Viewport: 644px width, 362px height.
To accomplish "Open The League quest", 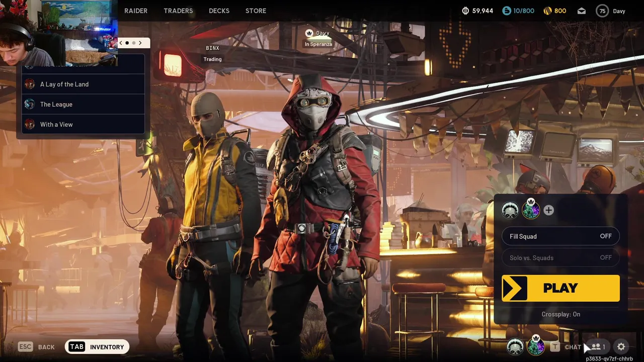I will tap(83, 104).
